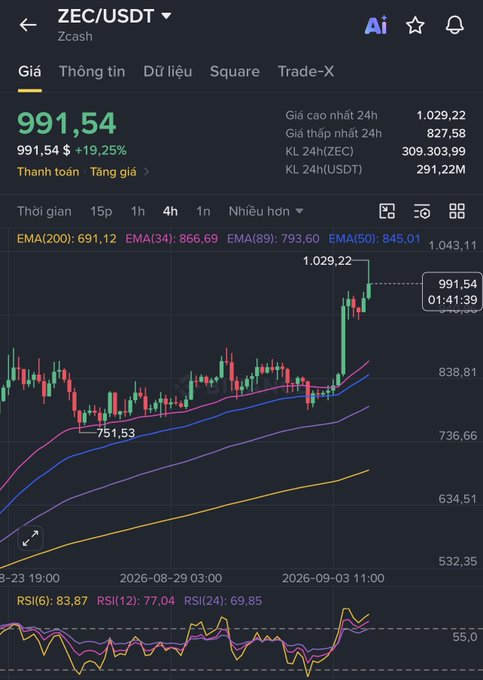
Task: Open the Trade-X tab
Action: (x=306, y=72)
